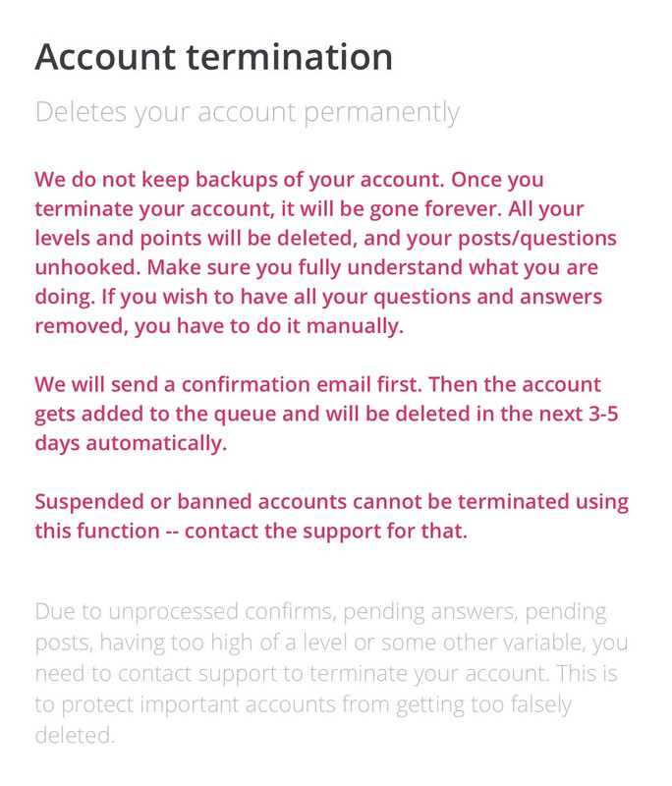672x786 pixels.
Task: Click the 'We do not keep backups' sentence
Action: (240, 180)
